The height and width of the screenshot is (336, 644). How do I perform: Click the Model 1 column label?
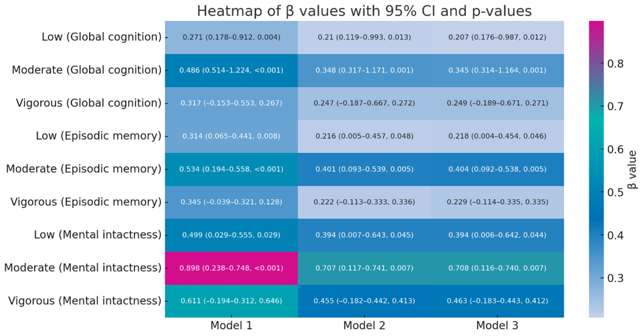point(231,326)
